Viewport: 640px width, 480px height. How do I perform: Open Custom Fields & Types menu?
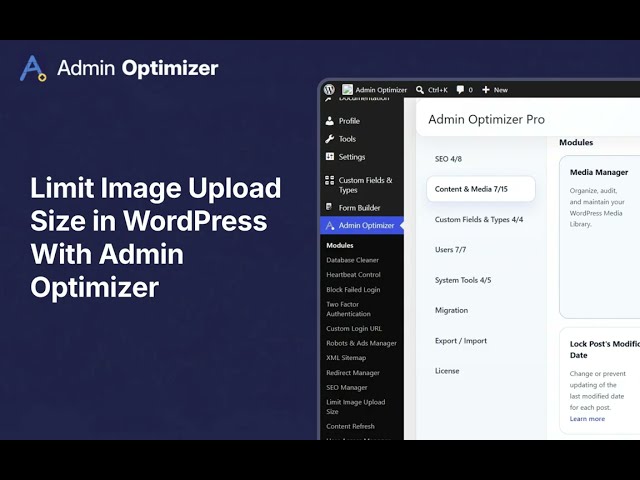click(x=365, y=185)
